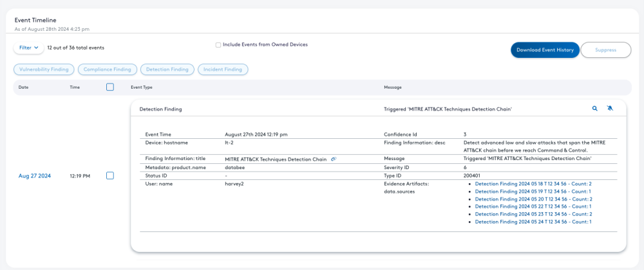Screen dimensions: 644x270
Task: Select Incident Finding filter chip
Action: [223, 69]
